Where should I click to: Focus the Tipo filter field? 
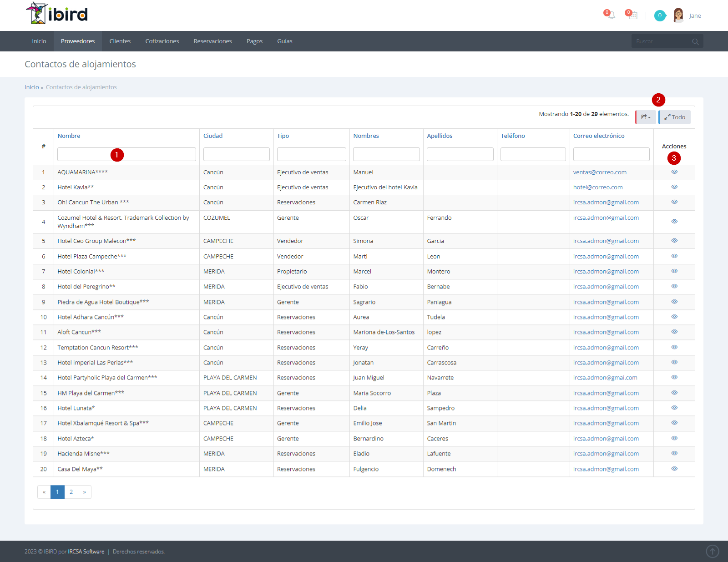[312, 154]
